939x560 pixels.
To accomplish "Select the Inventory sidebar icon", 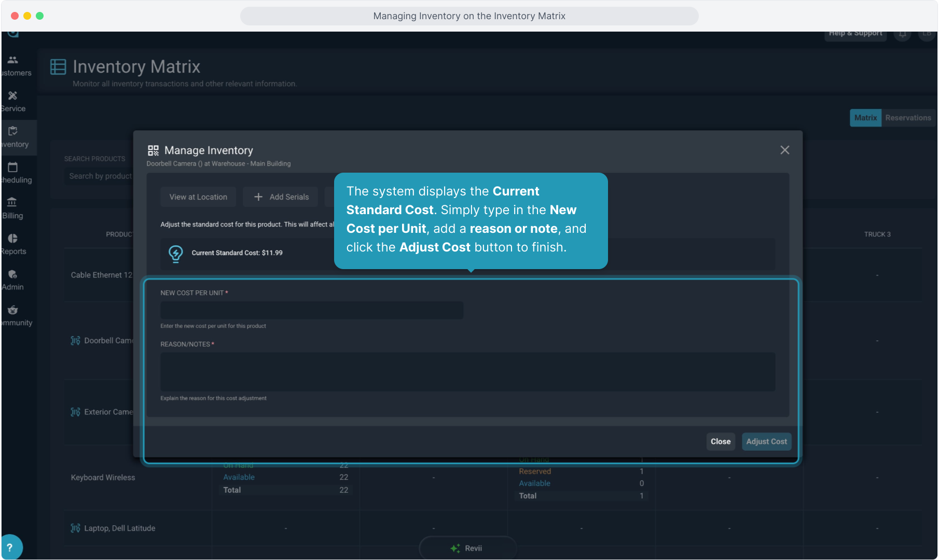I will click(13, 132).
